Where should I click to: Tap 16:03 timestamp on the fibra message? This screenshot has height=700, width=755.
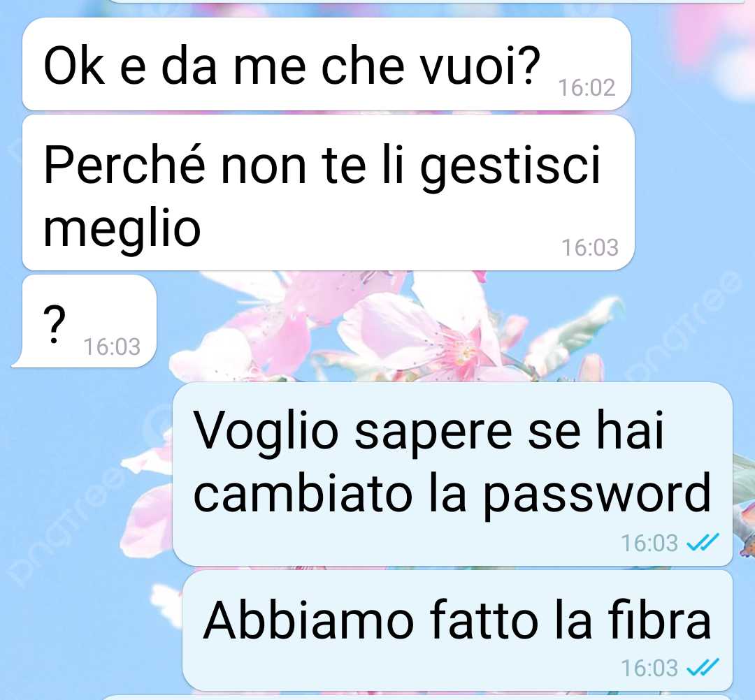pos(649,668)
